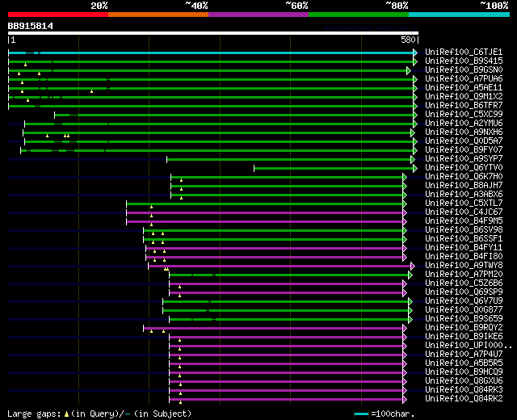This screenshot has width=517, height=420.
Task: Select hit UniRef100_A9TWY8
Action: pyautogui.click(x=464, y=266)
